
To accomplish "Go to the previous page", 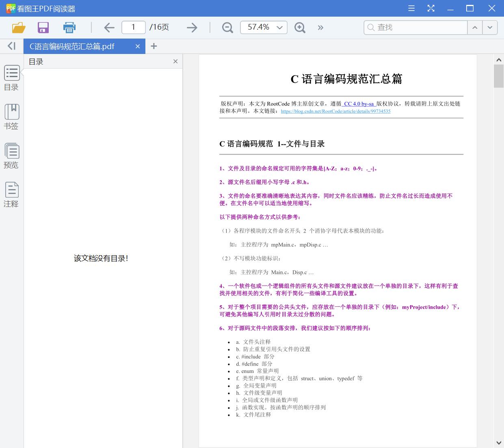I will (109, 27).
